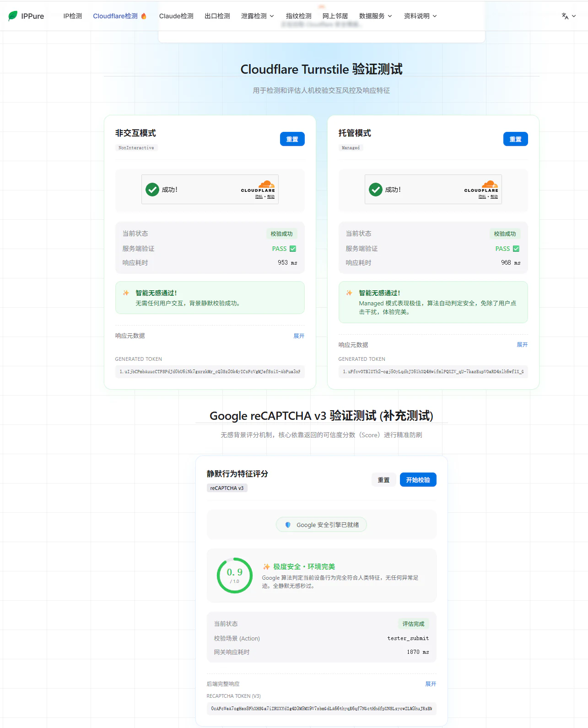Click the Google 安全引擎已就绪 status pill
This screenshot has height=728, width=588.
(x=322, y=525)
